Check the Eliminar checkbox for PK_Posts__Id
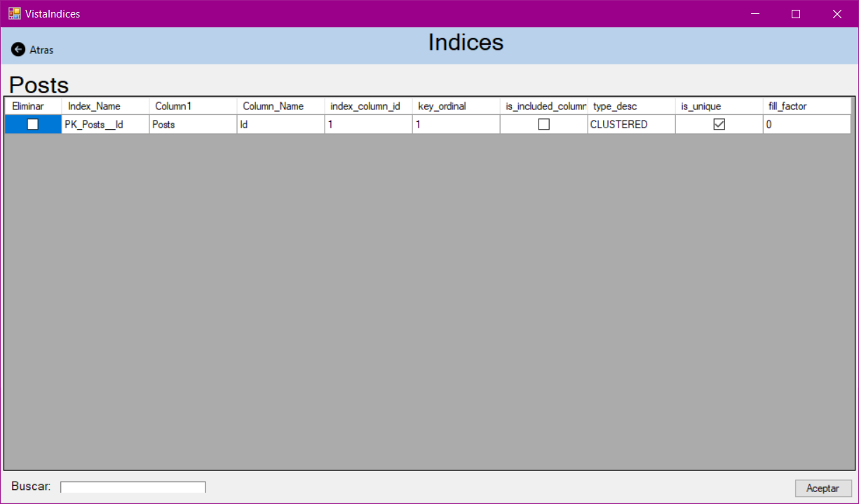 (x=32, y=124)
